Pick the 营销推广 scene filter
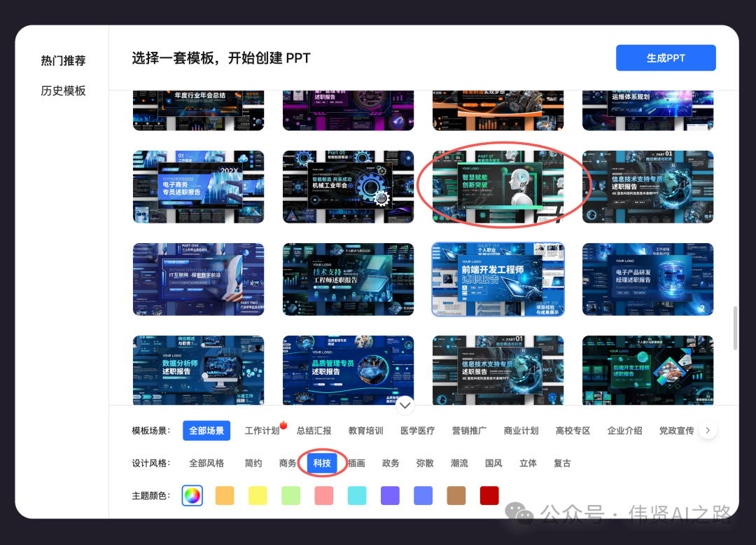 (x=469, y=431)
